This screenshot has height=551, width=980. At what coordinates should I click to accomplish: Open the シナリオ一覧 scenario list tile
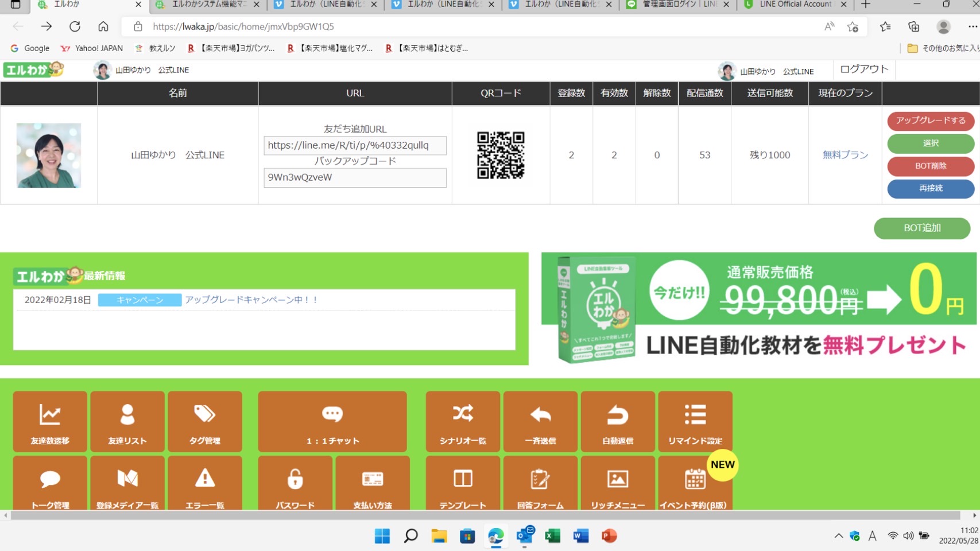[463, 421]
